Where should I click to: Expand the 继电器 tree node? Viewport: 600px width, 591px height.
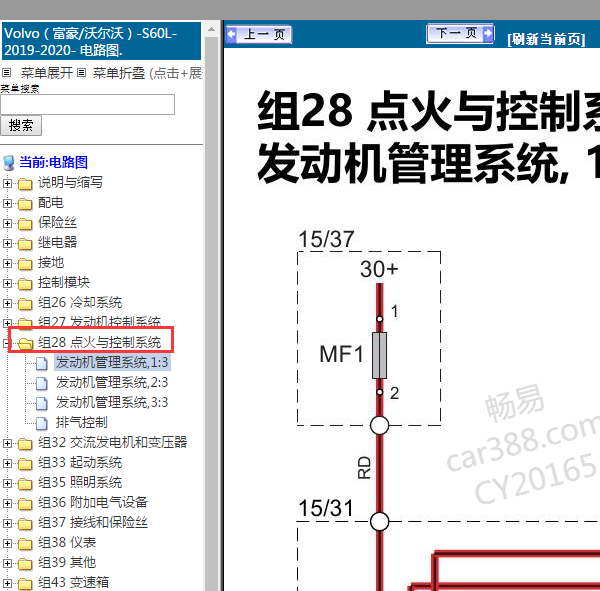click(7, 243)
